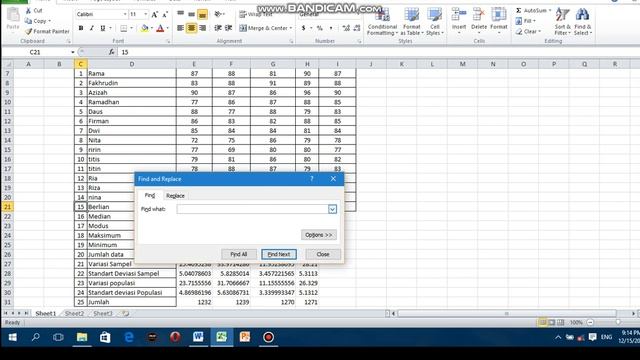Toggle bottom vertical alignment

pyautogui.click(x=202, y=15)
